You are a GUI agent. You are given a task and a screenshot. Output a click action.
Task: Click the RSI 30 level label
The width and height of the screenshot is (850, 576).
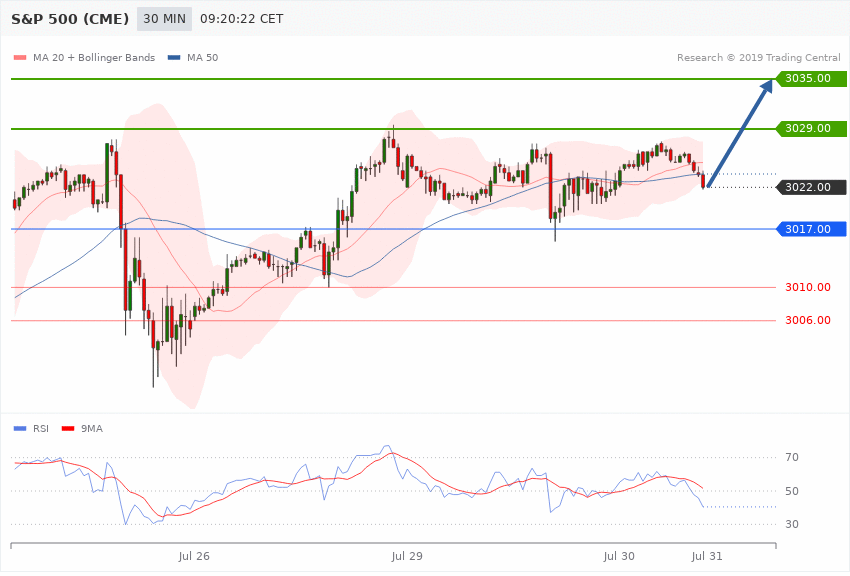coord(792,524)
